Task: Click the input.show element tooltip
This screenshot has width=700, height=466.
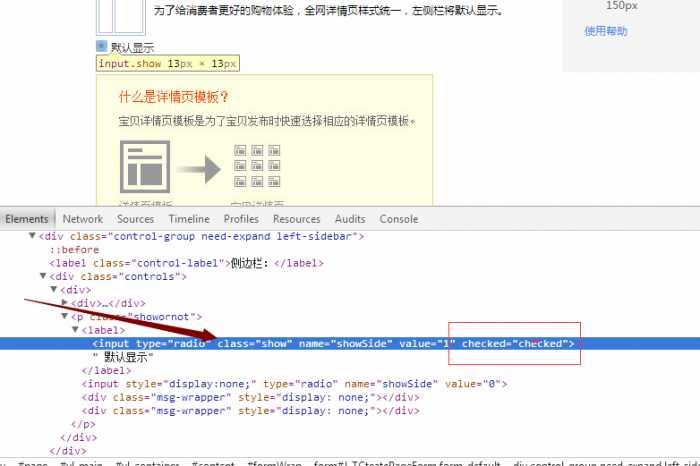Action: [x=168, y=63]
